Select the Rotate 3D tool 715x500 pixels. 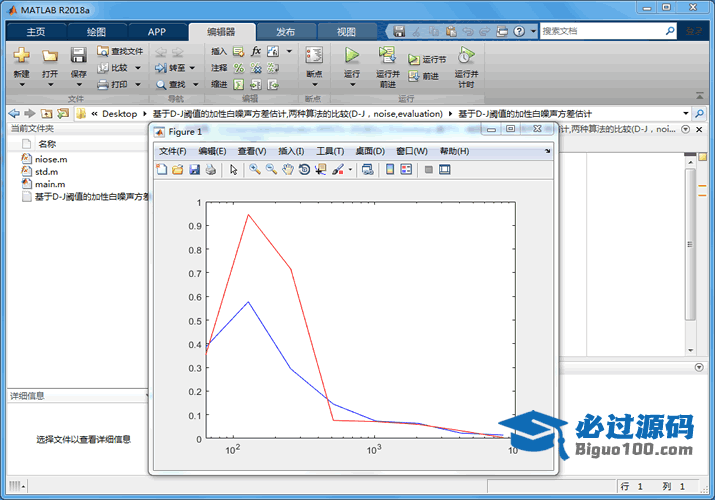click(x=304, y=170)
